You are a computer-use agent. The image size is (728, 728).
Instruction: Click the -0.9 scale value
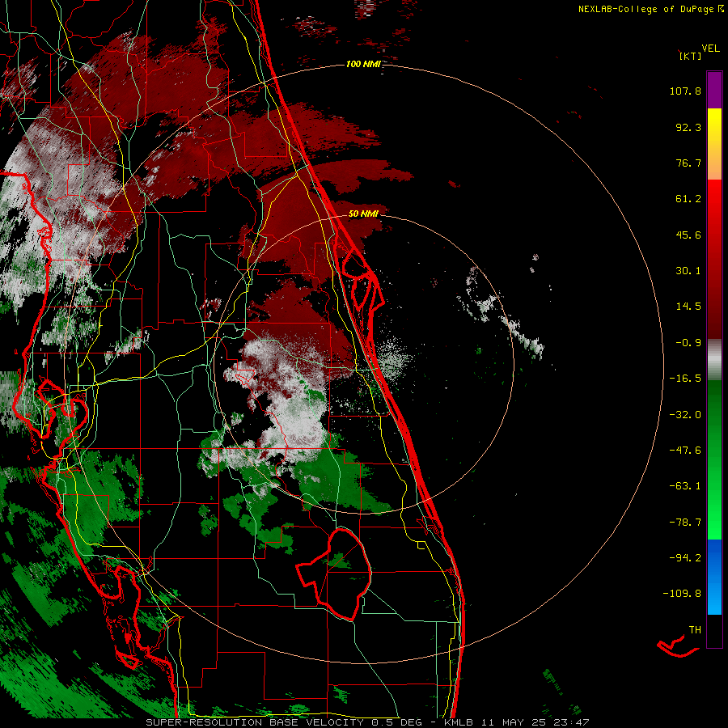click(x=688, y=343)
